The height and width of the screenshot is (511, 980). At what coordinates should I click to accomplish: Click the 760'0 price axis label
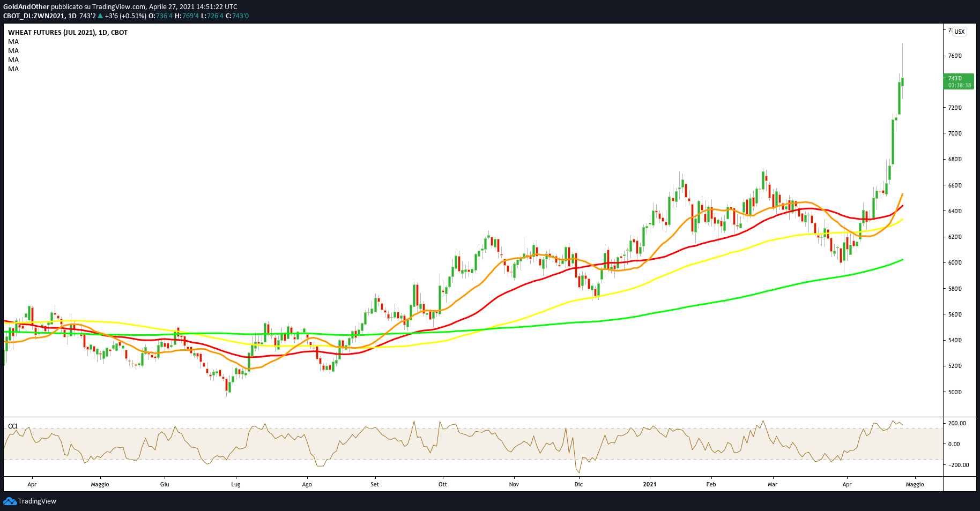(955, 56)
